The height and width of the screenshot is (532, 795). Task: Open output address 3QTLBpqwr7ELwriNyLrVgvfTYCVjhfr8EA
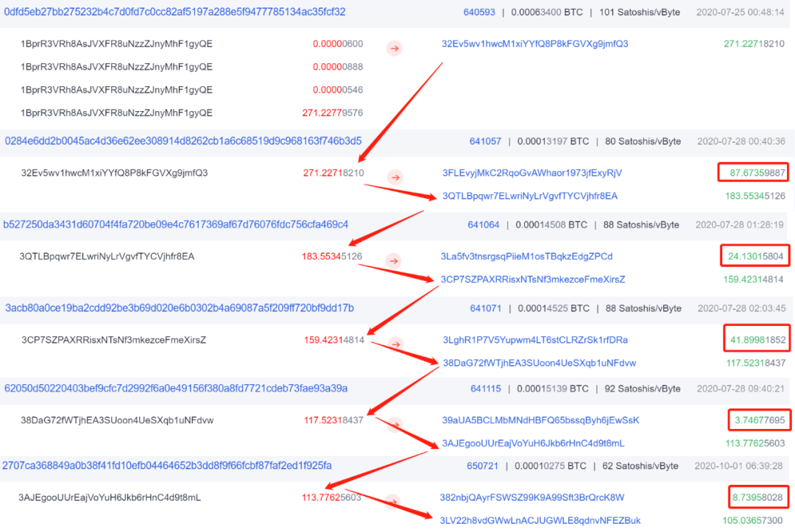click(530, 196)
